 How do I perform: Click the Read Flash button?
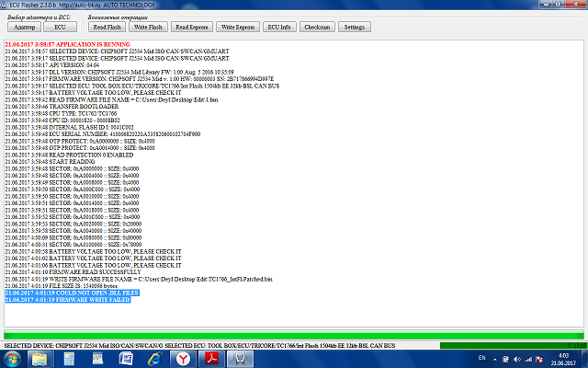coord(108,28)
